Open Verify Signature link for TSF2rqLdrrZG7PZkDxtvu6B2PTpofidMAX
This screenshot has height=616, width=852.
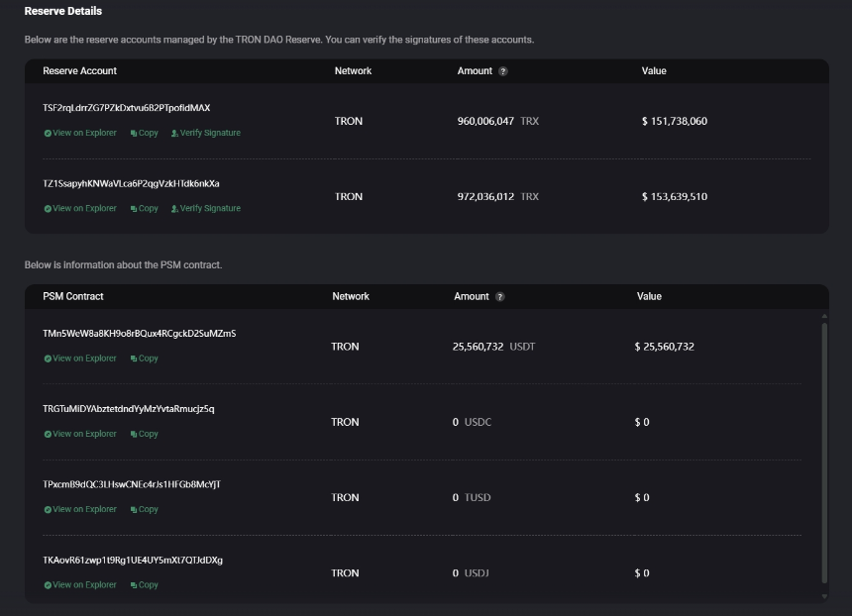click(210, 133)
